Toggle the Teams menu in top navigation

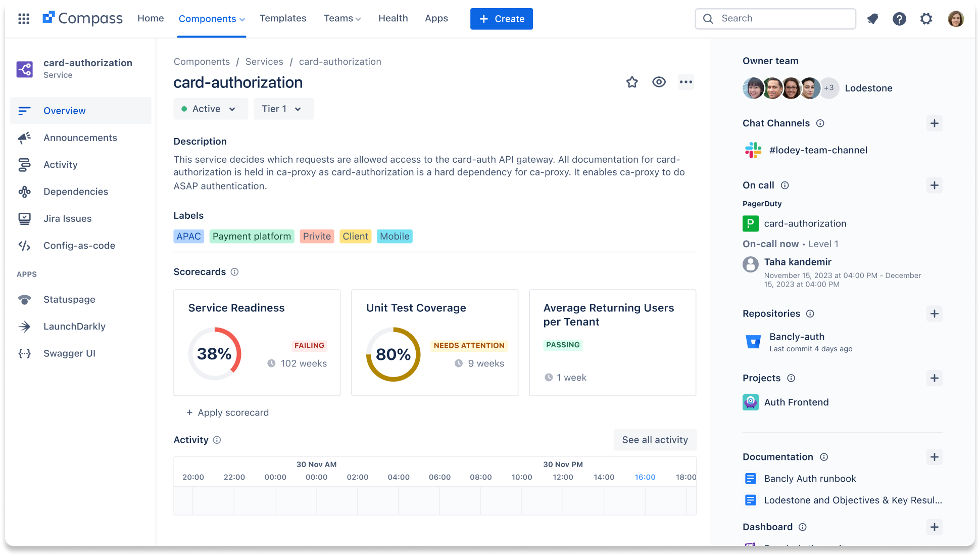[342, 18]
